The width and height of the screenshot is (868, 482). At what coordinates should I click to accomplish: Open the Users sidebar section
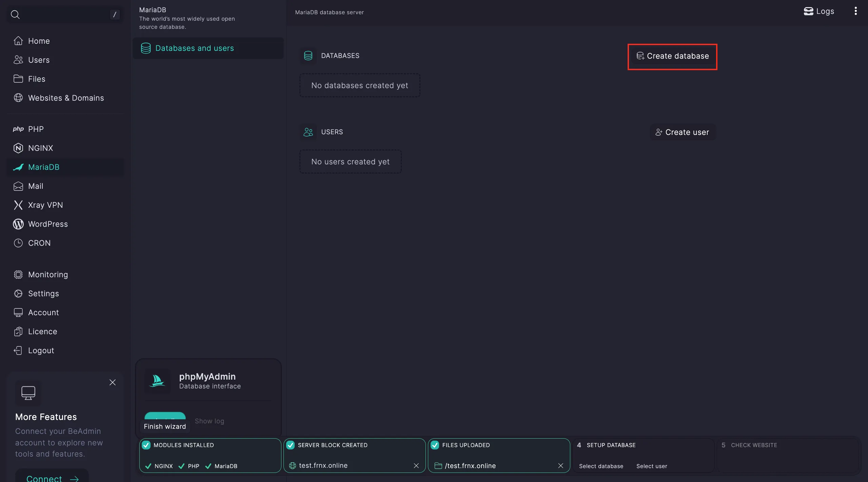pyautogui.click(x=65, y=60)
